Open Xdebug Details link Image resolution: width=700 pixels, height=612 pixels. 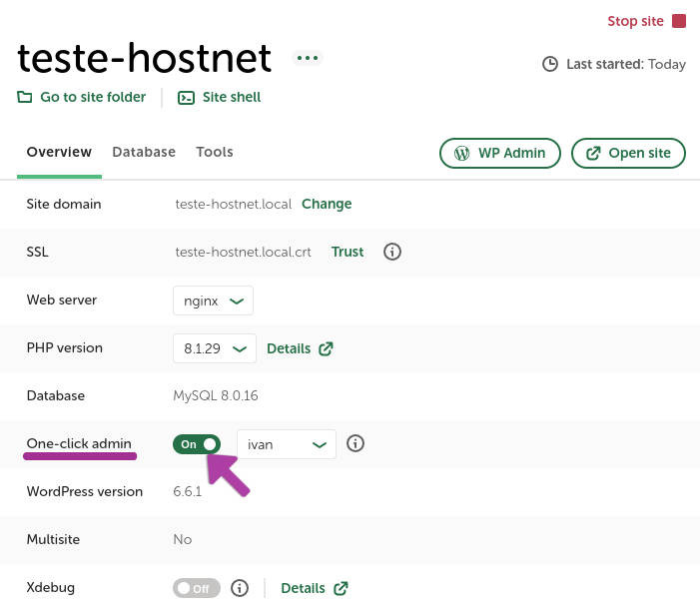click(303, 588)
